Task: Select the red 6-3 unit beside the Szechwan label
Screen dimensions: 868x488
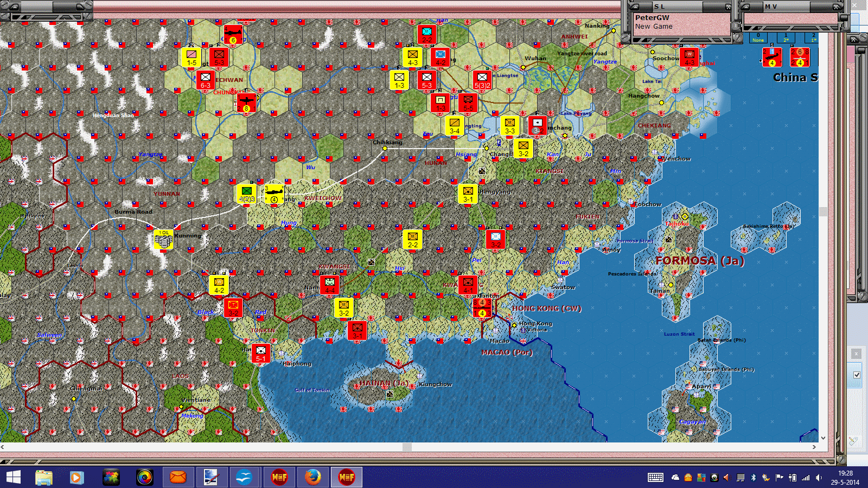Action: pyautogui.click(x=205, y=80)
